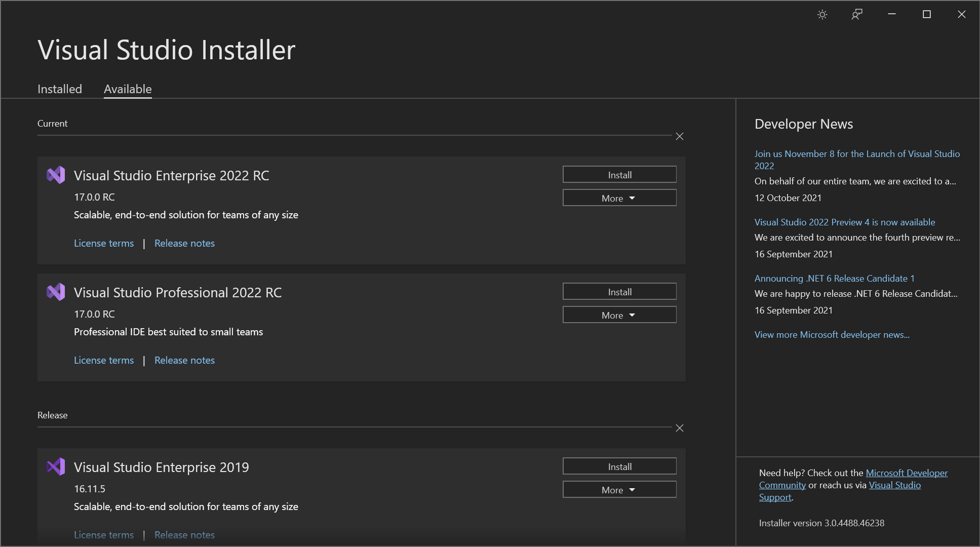The width and height of the screenshot is (980, 547).
Task: Select the Available tab
Action: click(128, 89)
